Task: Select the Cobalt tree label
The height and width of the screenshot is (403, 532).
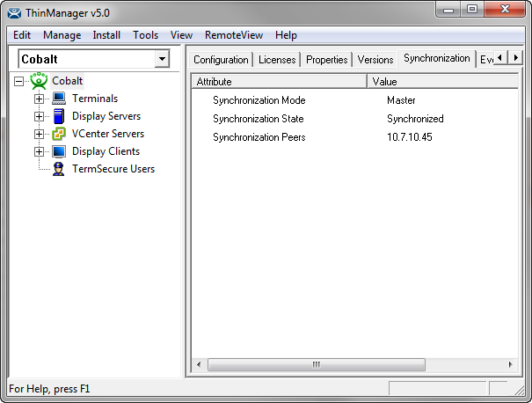Action: [67, 81]
